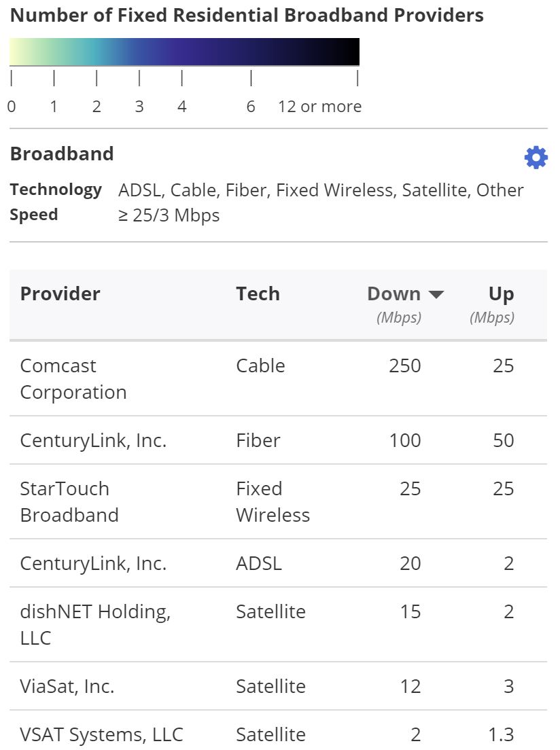Select StarTouch Broadband row
Screen dimensions: 560x750
(278, 501)
